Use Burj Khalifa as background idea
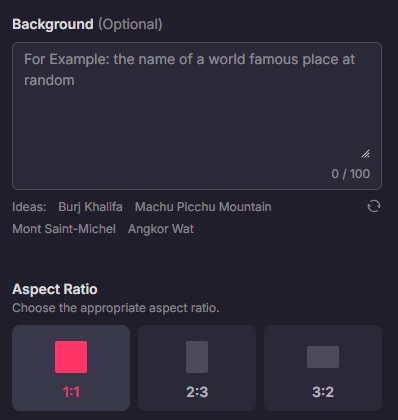 (x=90, y=207)
